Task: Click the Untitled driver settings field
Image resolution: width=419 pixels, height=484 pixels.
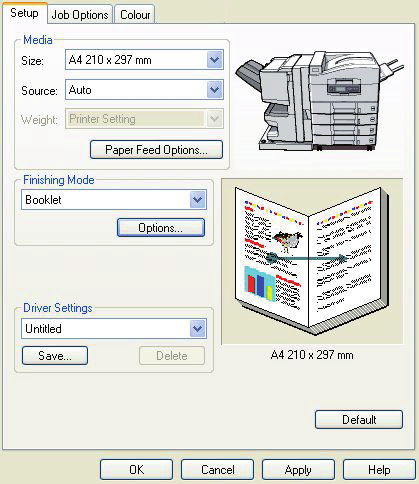Action: pyautogui.click(x=114, y=329)
